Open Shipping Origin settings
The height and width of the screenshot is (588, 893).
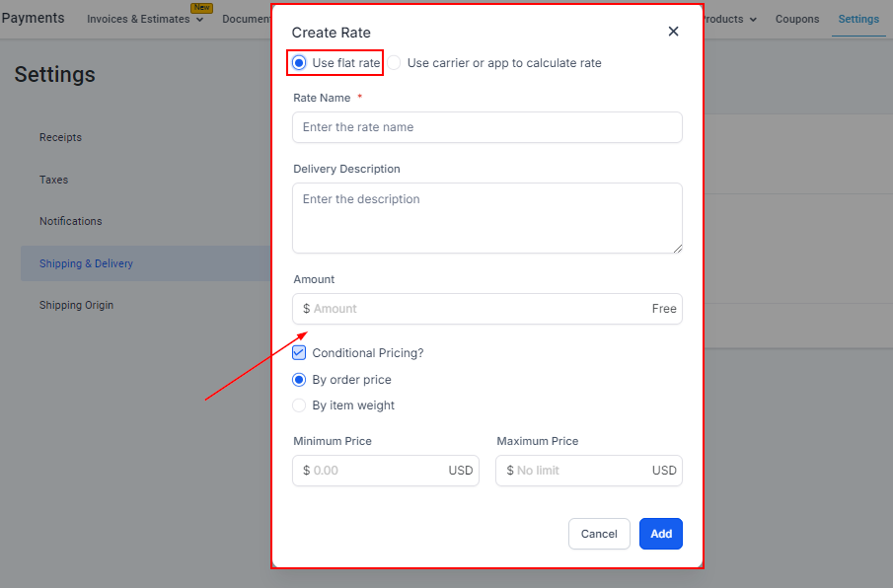pyautogui.click(x=76, y=306)
